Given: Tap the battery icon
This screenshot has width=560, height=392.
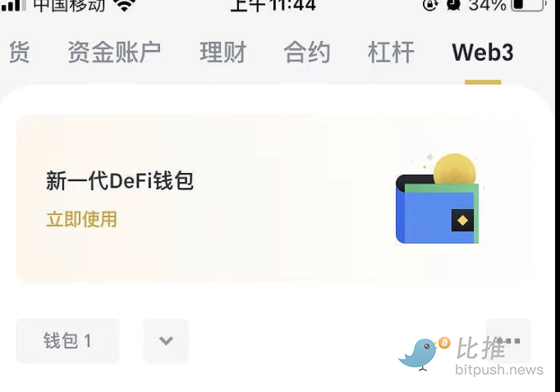Looking at the screenshot, I should point(529,5).
